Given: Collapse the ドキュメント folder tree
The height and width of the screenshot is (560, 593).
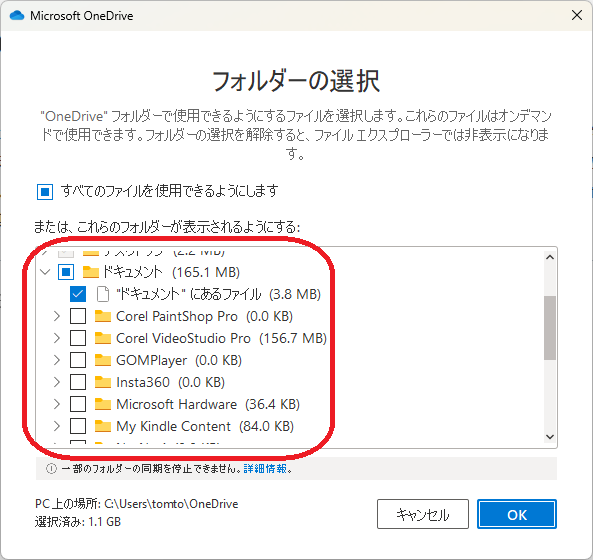Looking at the screenshot, I should tap(45, 272).
